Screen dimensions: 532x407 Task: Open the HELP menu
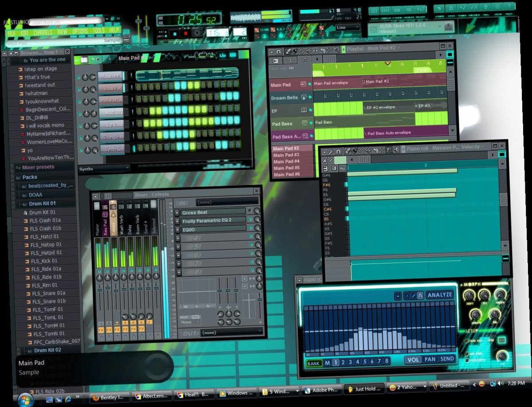click(x=115, y=31)
